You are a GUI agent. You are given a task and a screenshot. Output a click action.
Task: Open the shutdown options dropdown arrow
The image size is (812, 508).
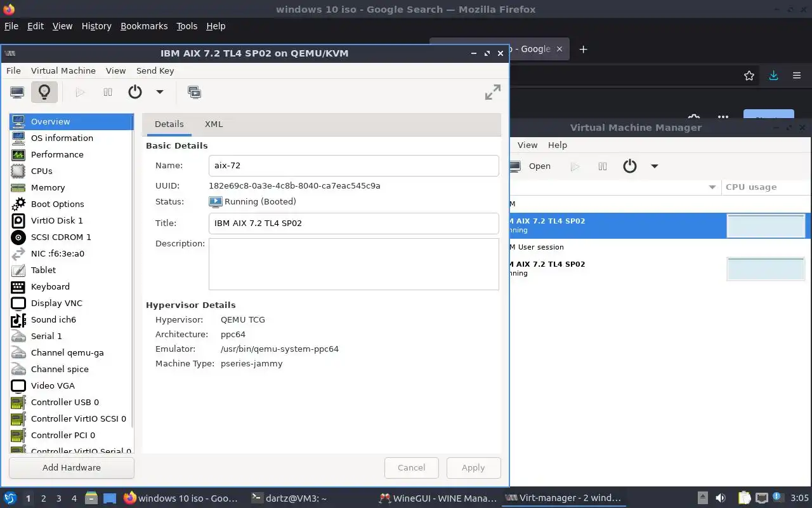click(160, 92)
